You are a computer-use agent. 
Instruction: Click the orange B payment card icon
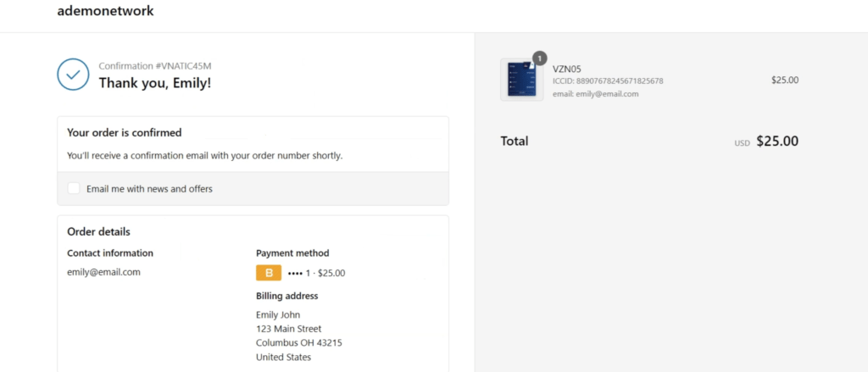coord(269,273)
